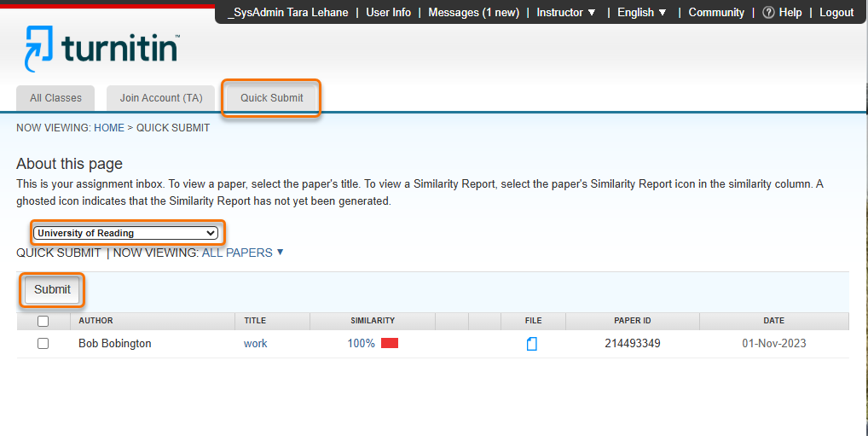
Task: Select paper ID 214493349
Action: 632,344
